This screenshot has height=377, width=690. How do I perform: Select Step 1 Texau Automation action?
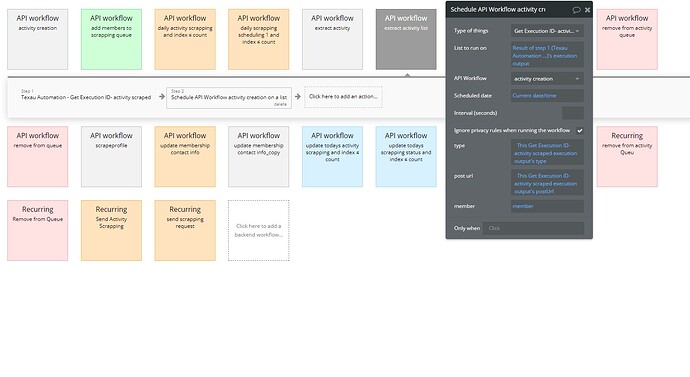(x=86, y=97)
